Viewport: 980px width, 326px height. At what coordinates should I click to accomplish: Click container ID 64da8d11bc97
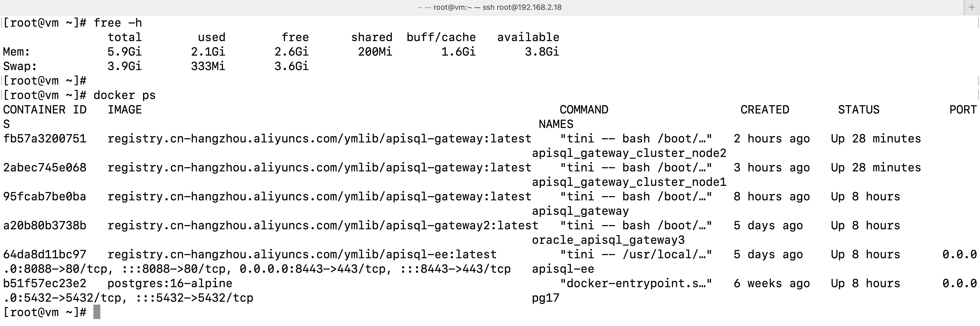[45, 254]
